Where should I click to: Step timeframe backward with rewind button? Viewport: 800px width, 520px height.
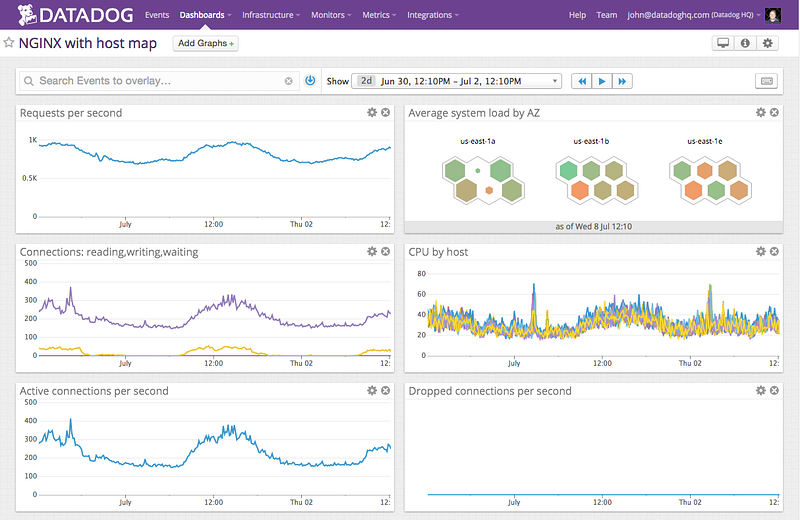(582, 81)
